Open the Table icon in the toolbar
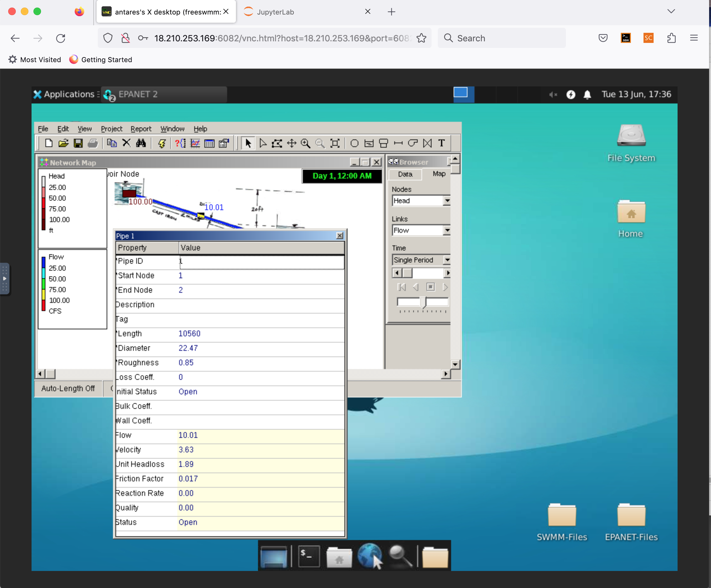This screenshot has height=588, width=711. click(209, 144)
